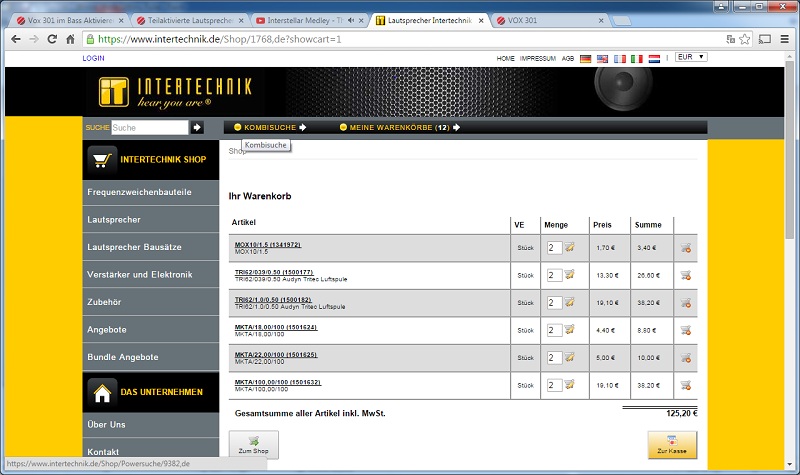Click the cast screen icon
The image size is (800, 475).
point(765,39)
